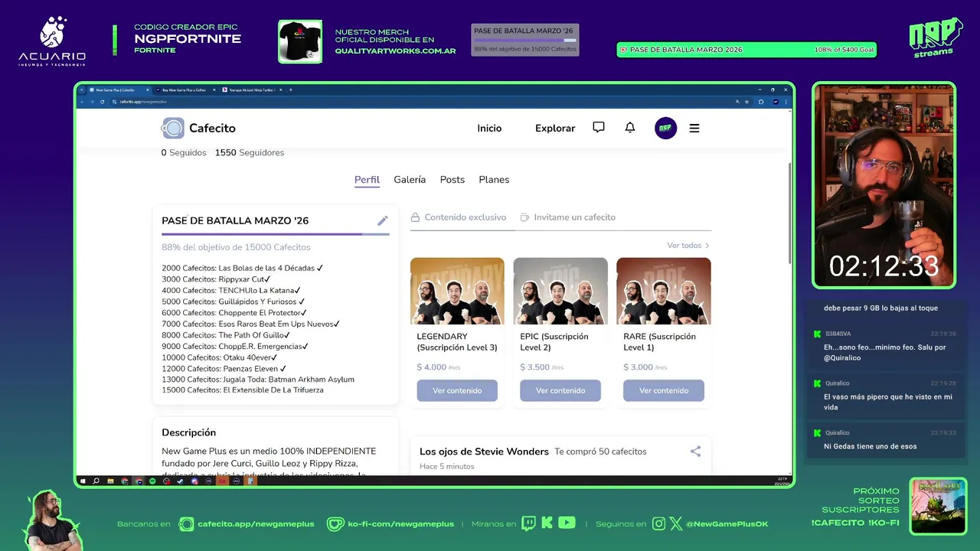This screenshot has width=980, height=551.
Task: Open the LEGENDARY plan thumbnail
Action: tap(457, 291)
